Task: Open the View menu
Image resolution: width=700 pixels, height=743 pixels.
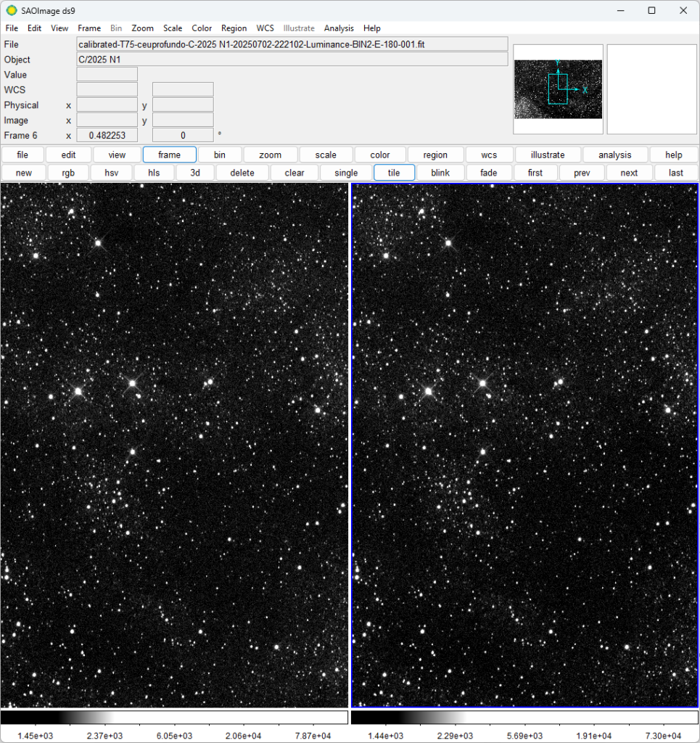Action: pos(59,28)
